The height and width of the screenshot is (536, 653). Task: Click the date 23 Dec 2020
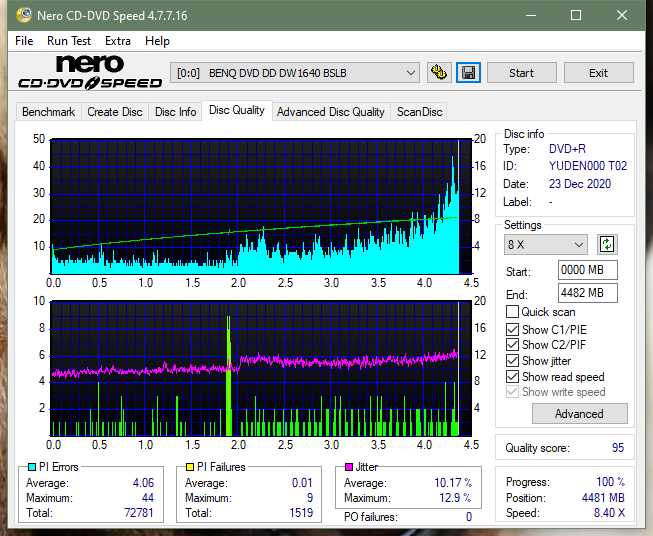[x=580, y=184]
